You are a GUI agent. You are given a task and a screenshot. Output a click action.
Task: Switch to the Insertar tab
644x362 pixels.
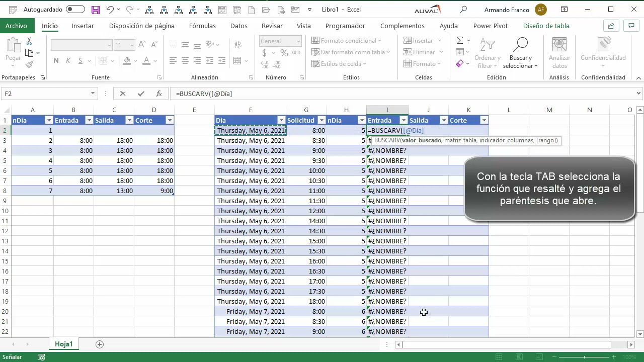click(x=83, y=26)
